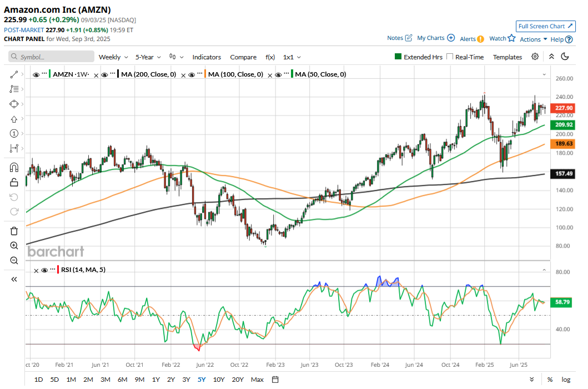Hide the RSI (14, MA, 5) study

point(44,270)
